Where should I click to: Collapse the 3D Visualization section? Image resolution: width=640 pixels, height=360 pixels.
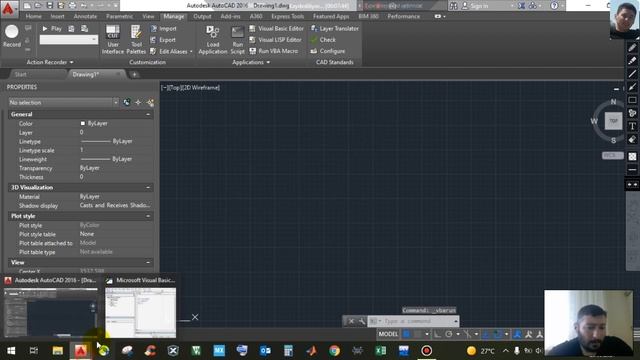[148, 187]
